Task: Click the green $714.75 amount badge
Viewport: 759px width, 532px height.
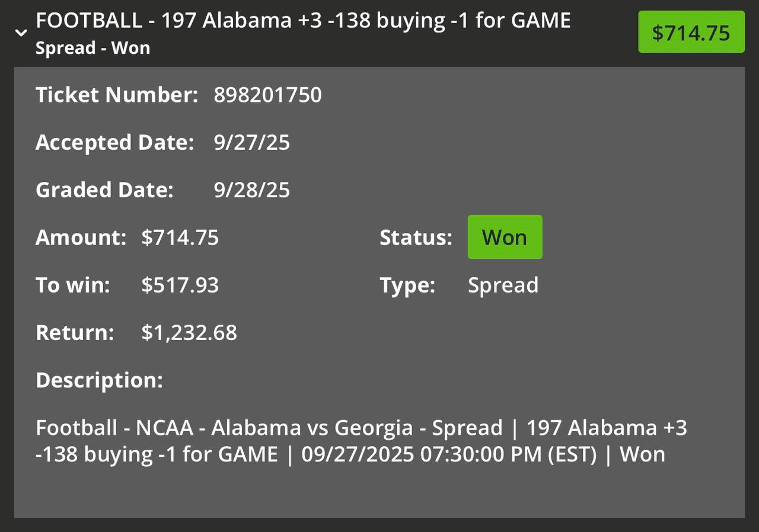Action: [x=691, y=33]
